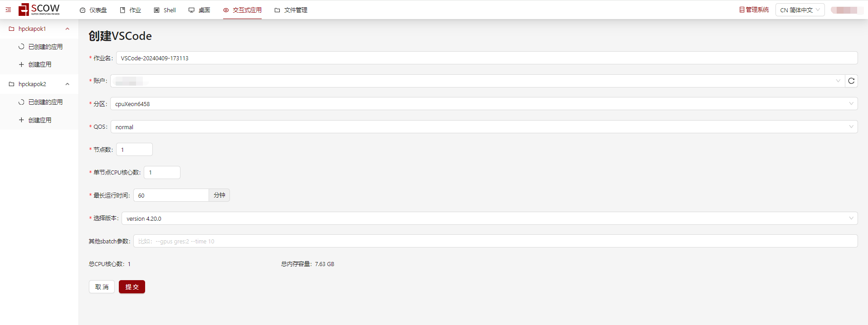Select the 交互式应用 tab
The image size is (868, 325).
pos(242,10)
